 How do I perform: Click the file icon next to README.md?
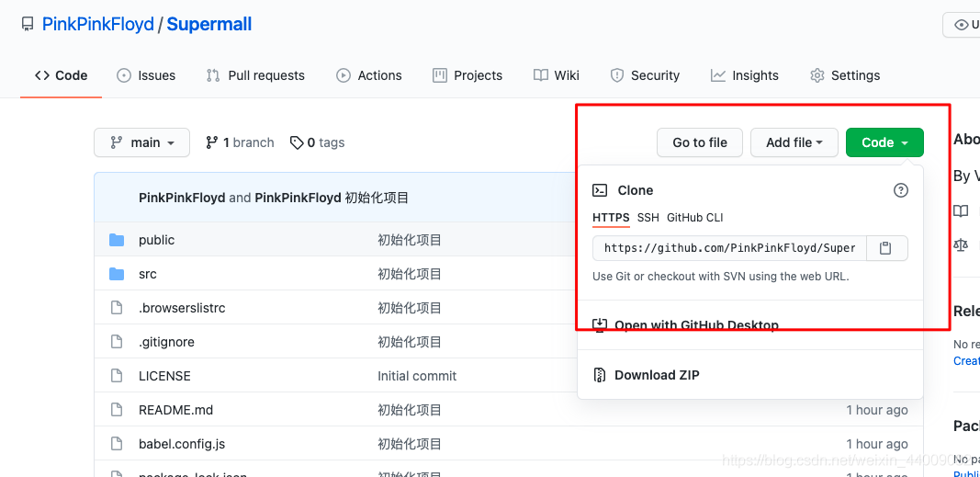pyautogui.click(x=117, y=410)
